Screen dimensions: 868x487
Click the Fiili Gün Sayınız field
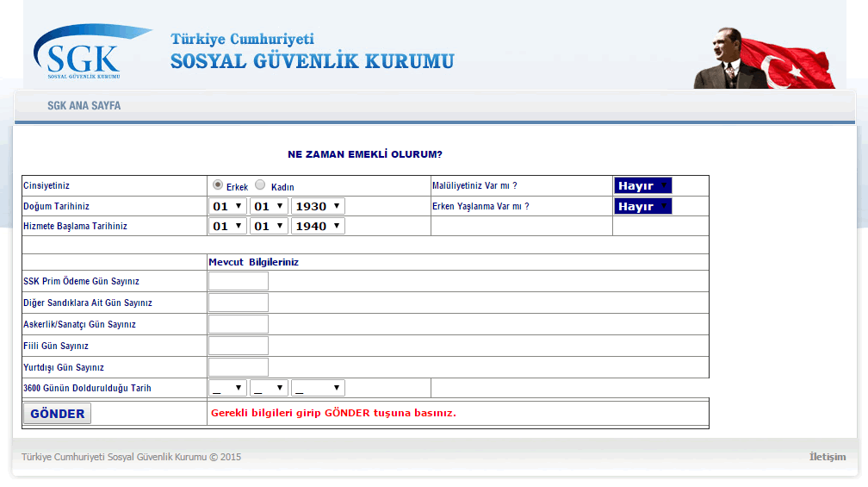point(239,346)
